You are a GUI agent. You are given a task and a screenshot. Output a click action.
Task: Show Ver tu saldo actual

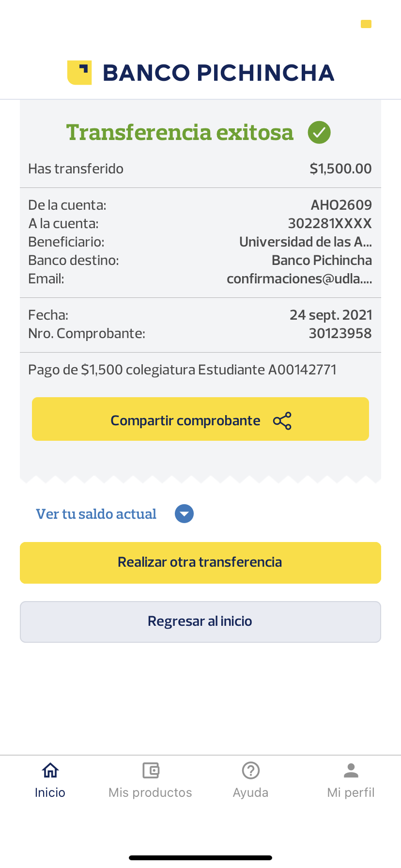tap(96, 514)
